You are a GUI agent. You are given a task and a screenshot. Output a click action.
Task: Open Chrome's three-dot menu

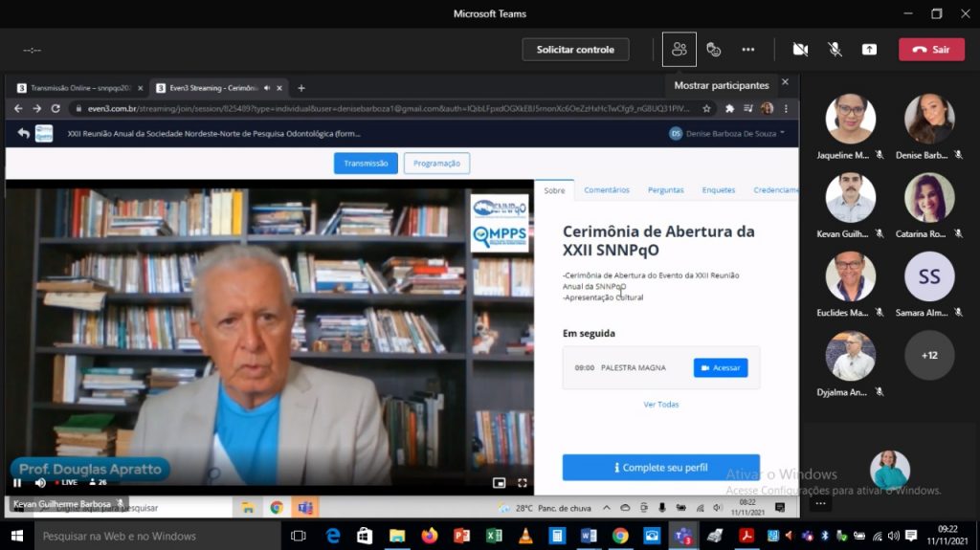coord(786,109)
